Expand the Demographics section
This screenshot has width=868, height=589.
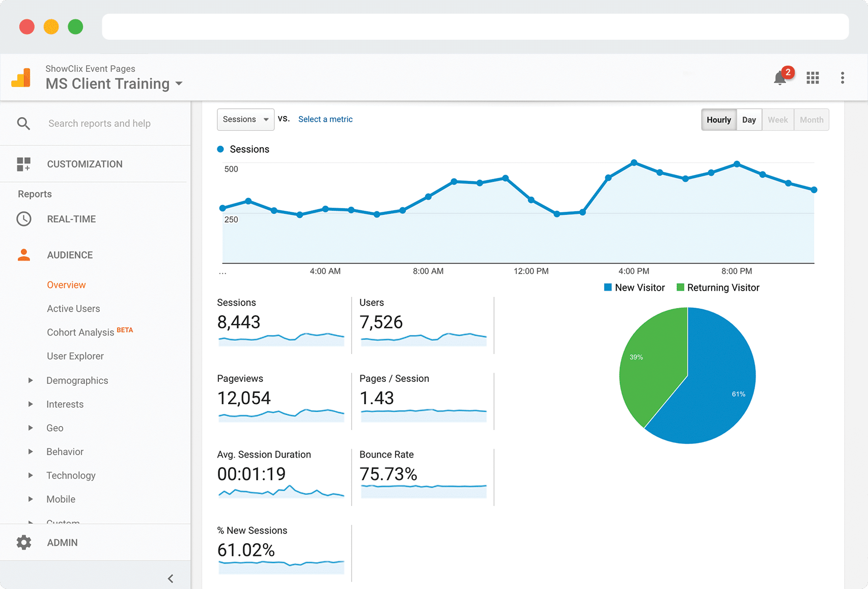pyautogui.click(x=31, y=380)
